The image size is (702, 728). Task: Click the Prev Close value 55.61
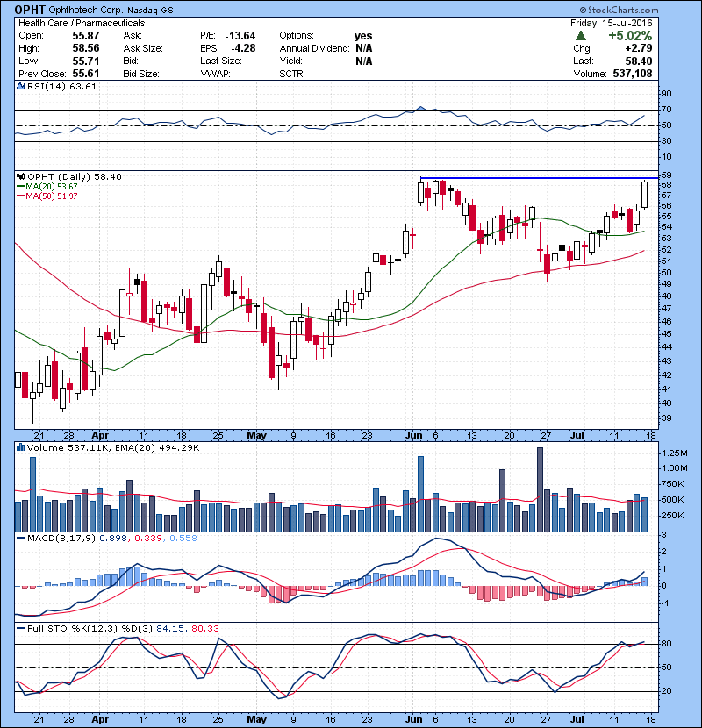point(86,74)
